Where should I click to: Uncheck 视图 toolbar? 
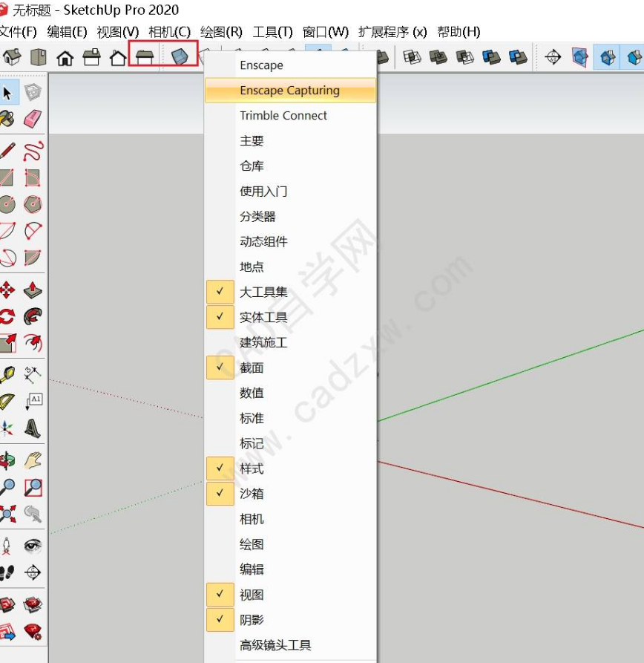pos(290,595)
